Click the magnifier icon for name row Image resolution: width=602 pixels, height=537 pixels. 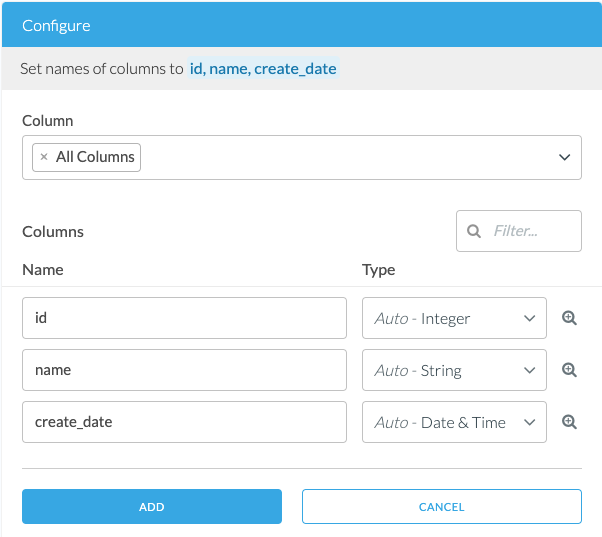pos(569,370)
